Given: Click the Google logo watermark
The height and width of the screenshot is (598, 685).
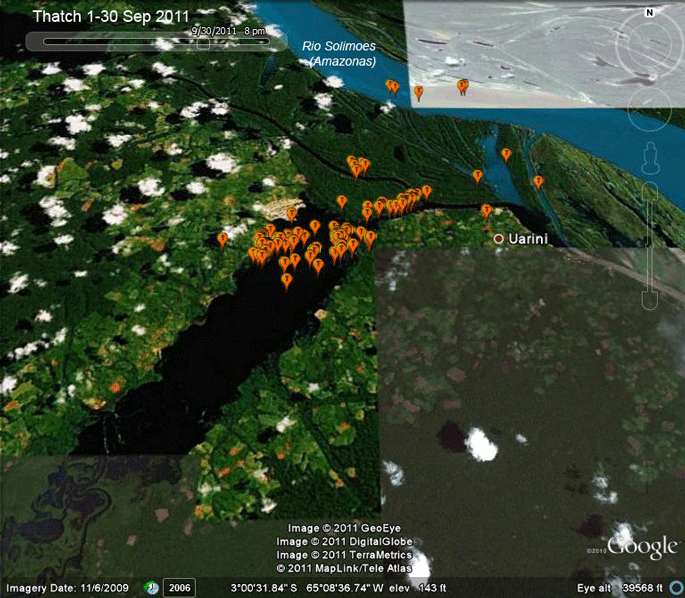Looking at the screenshot, I should click(642, 546).
